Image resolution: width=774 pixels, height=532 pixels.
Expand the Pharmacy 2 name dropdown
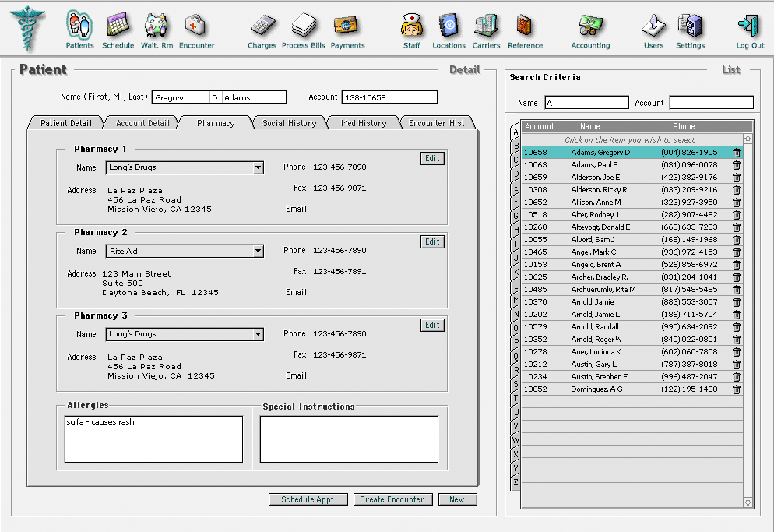[258, 252]
